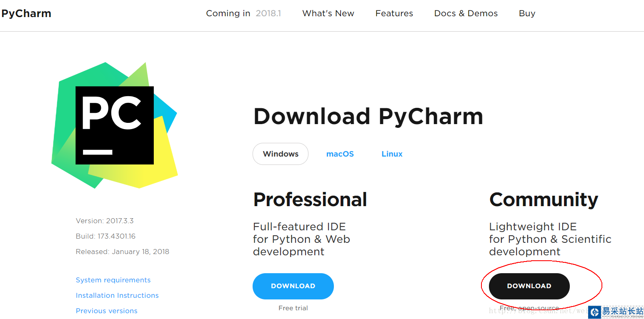Click Released: January 18, 2018 text
This screenshot has height=319, width=644.
123,252
